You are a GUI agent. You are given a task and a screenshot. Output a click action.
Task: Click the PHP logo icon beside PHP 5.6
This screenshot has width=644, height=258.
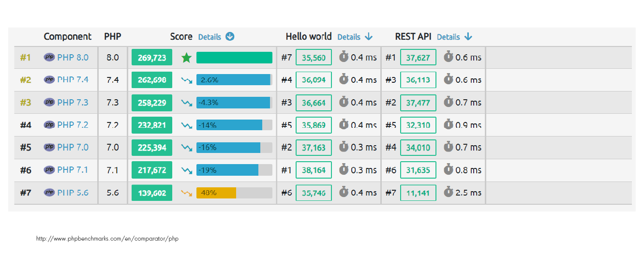[x=49, y=192]
